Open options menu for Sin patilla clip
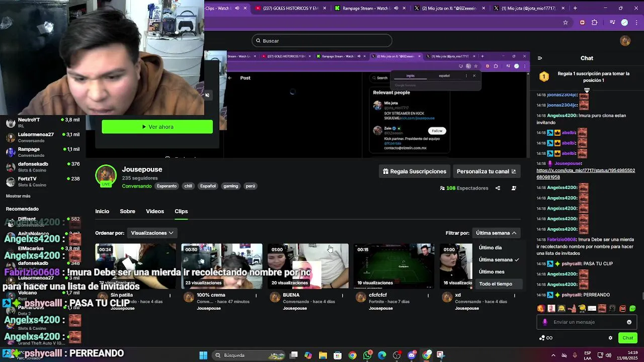This screenshot has width=644, height=362. pos(170,296)
